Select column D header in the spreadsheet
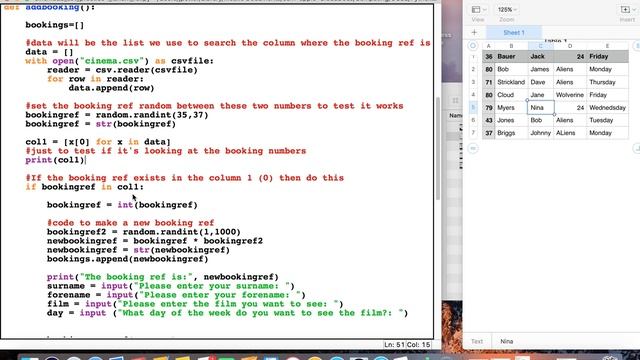This screenshot has width=640, height=360. (x=570, y=46)
